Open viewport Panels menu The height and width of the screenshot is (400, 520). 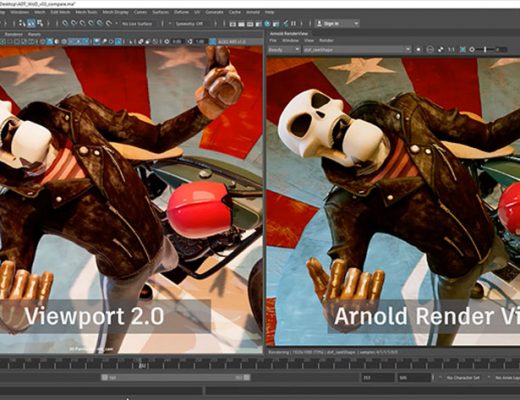(x=34, y=34)
